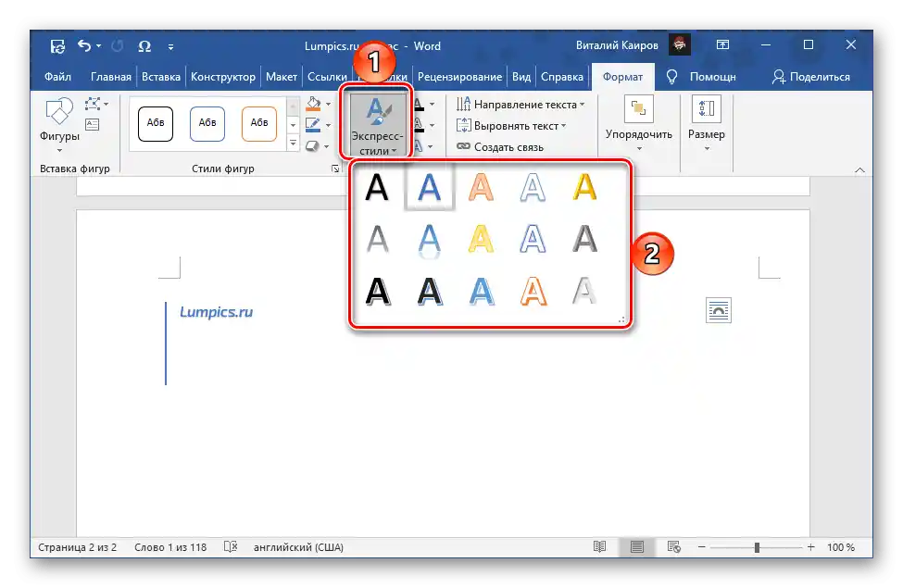Insert symbol via the Omega icon

point(144,46)
